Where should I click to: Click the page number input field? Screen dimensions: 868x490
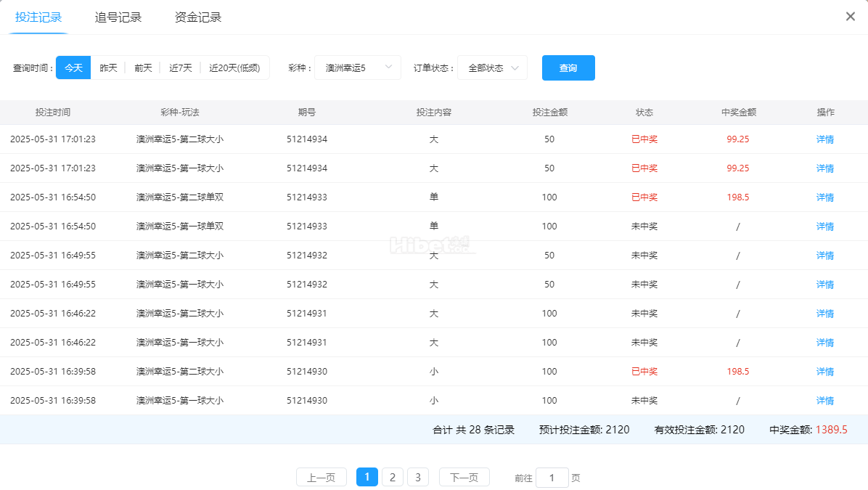click(x=552, y=477)
